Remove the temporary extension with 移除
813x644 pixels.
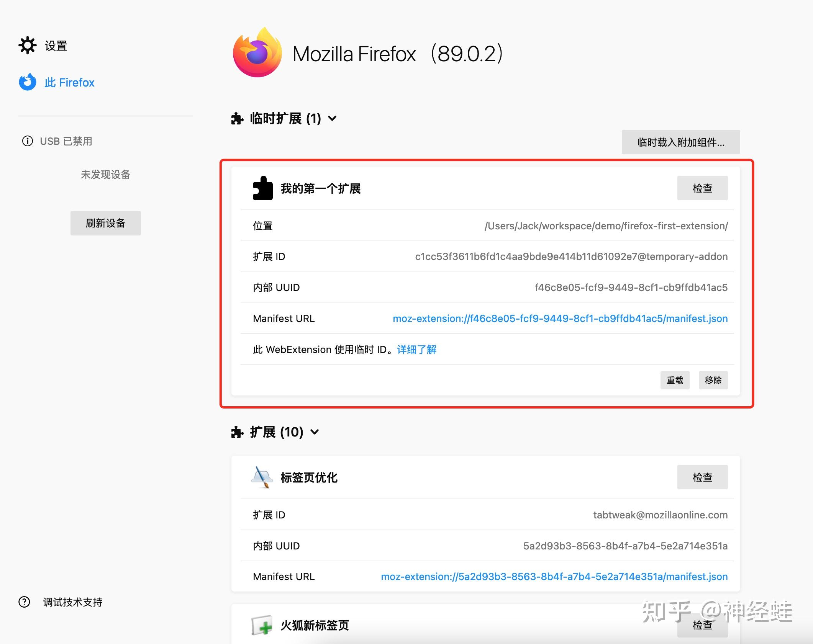click(x=713, y=380)
